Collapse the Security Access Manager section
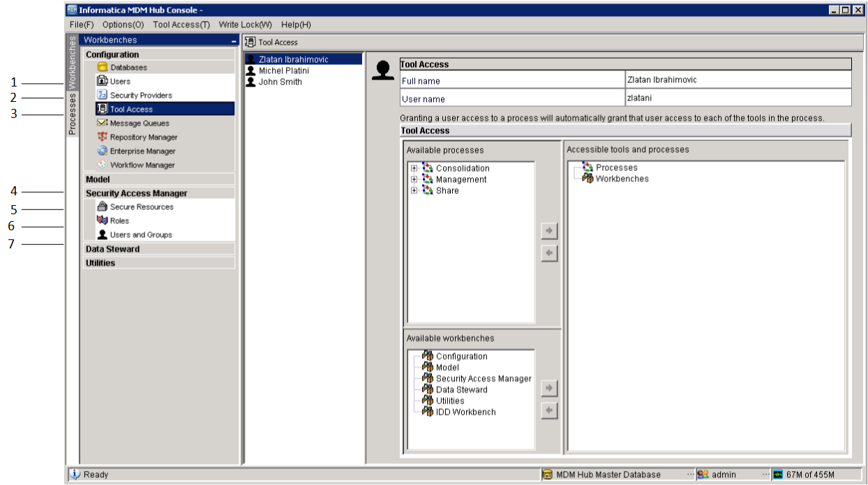The width and height of the screenshot is (868, 485). [158, 193]
